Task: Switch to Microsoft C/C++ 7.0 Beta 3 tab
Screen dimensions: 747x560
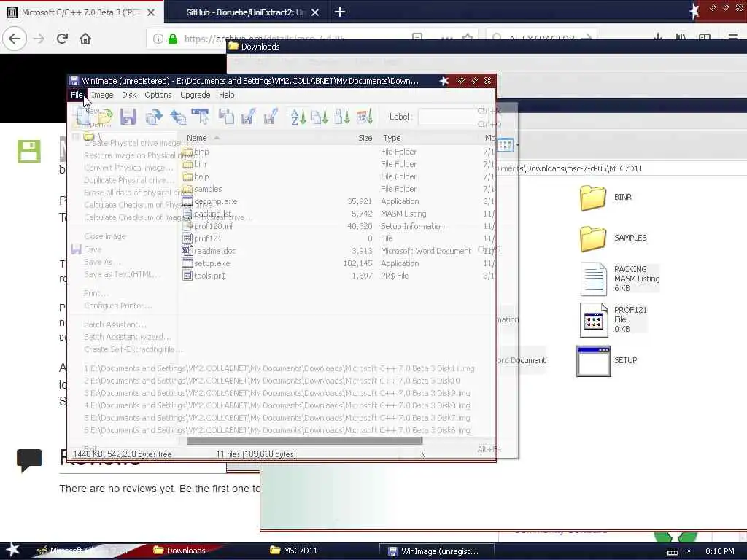Action: [81, 12]
